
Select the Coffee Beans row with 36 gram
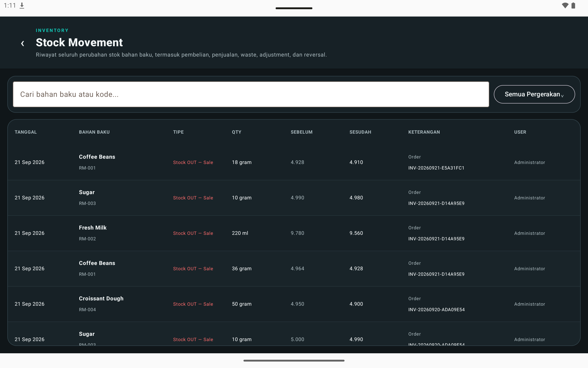(x=294, y=268)
